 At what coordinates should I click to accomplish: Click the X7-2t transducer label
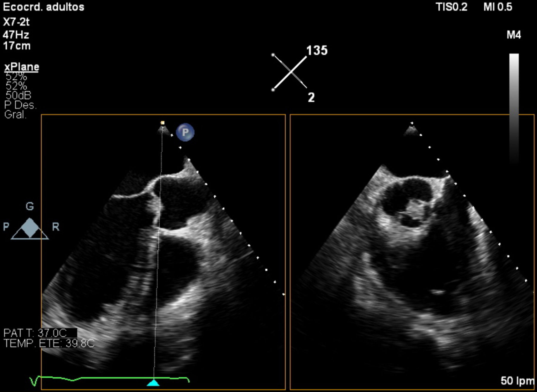pos(16,22)
